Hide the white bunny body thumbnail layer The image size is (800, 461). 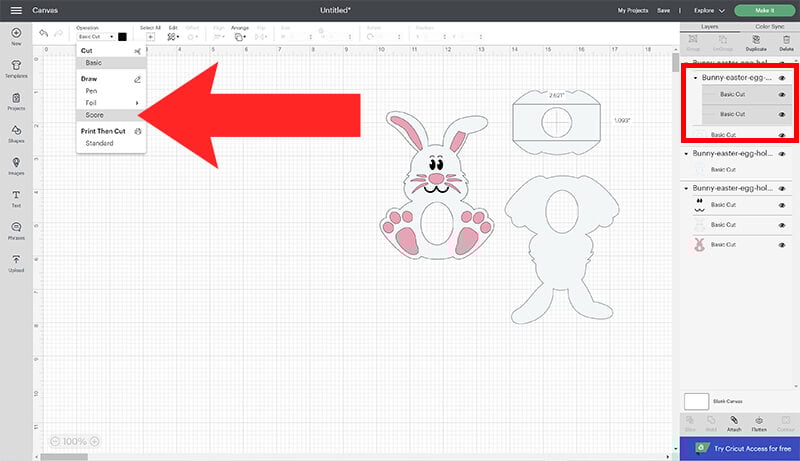(x=782, y=225)
